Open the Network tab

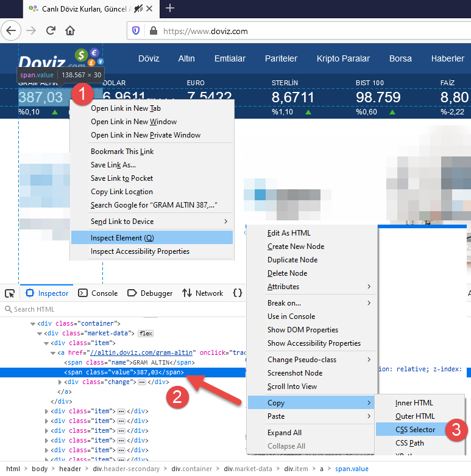[x=203, y=293]
